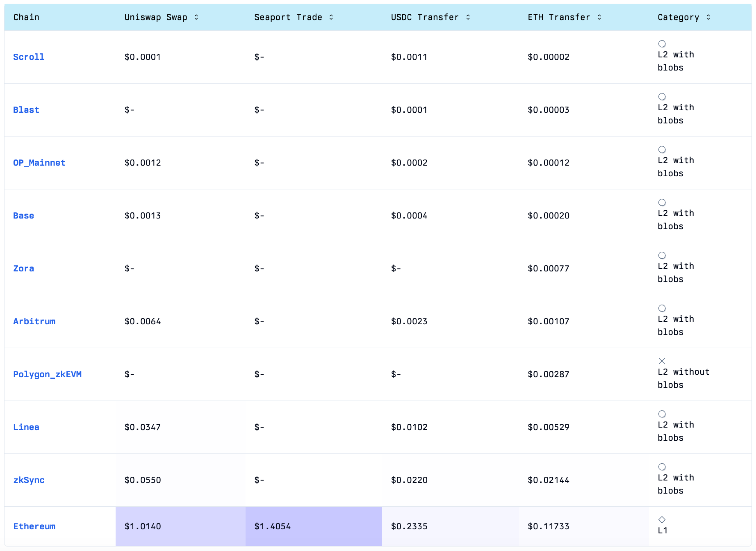Open the Base chain link

[x=24, y=216]
